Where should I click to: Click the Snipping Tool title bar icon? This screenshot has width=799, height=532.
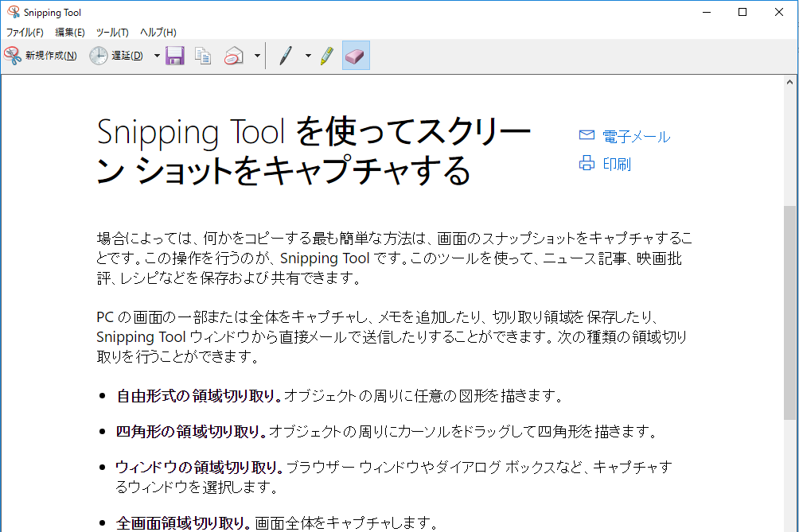tap(14, 12)
